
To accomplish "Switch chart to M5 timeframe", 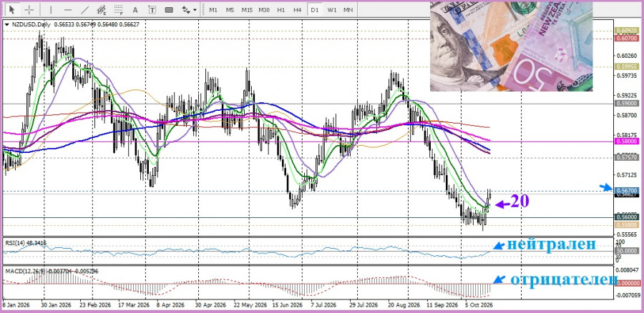I will [x=230, y=9].
